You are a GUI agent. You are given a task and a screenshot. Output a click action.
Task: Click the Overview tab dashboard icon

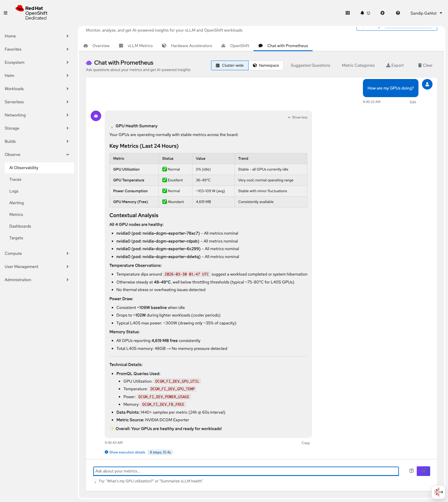click(86, 46)
